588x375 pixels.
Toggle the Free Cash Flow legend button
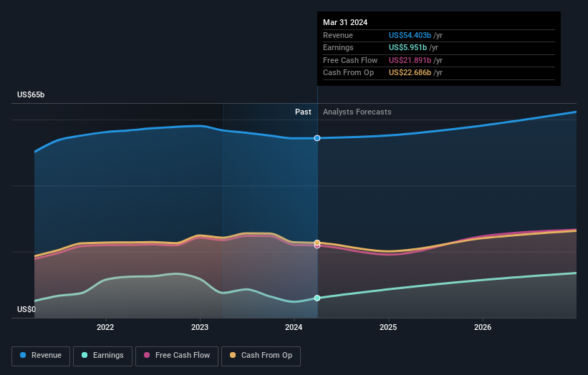[177, 356]
